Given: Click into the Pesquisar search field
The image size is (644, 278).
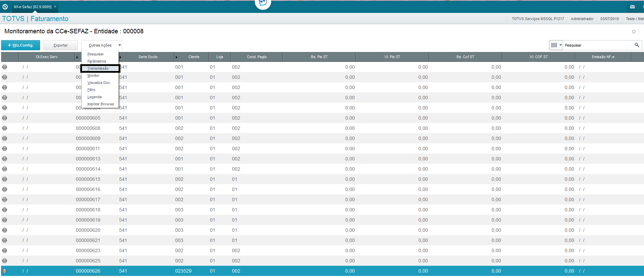Looking at the screenshot, I should pos(598,45).
